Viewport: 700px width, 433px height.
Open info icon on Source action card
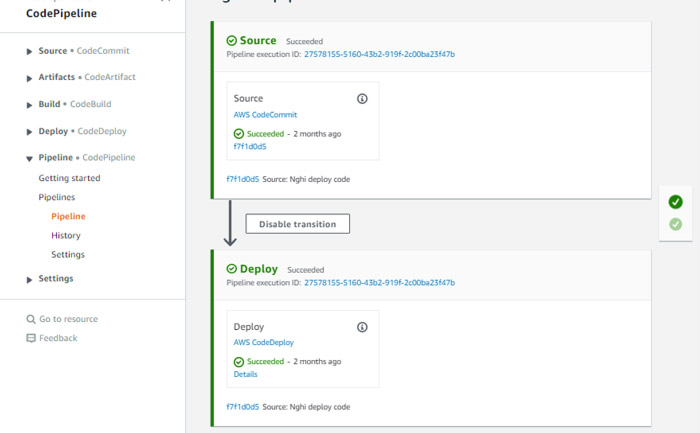362,99
